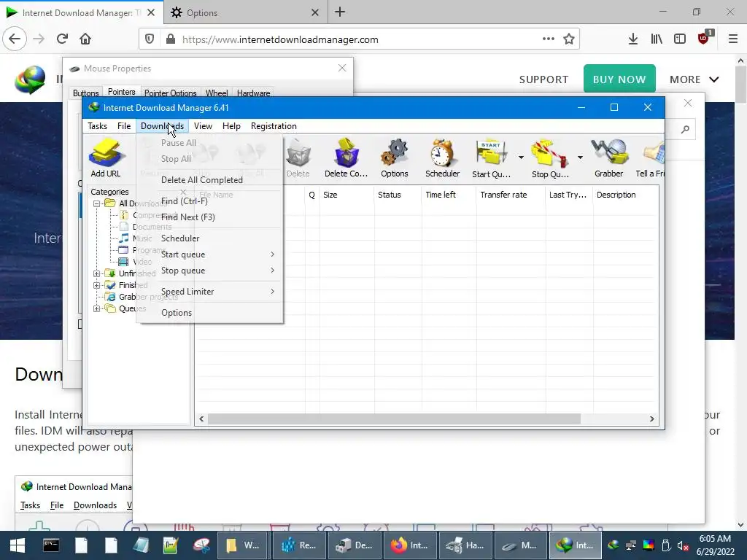Click the muted volume tray icon

pos(683,546)
